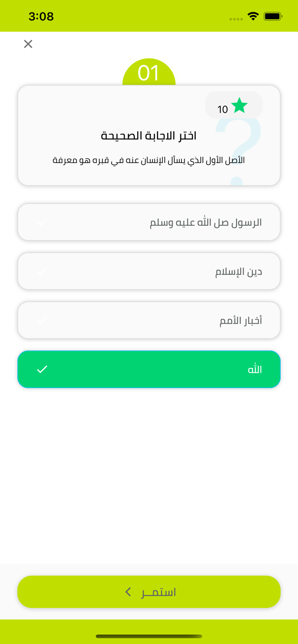Select the answer أخبار الأمم
This screenshot has height=644, width=298.
tap(149, 320)
